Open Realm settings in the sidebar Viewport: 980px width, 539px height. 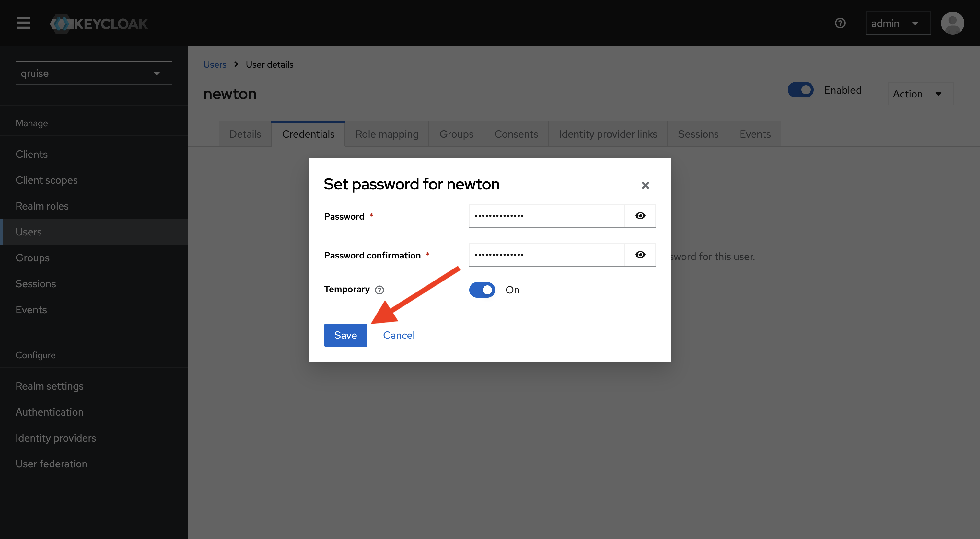50,386
